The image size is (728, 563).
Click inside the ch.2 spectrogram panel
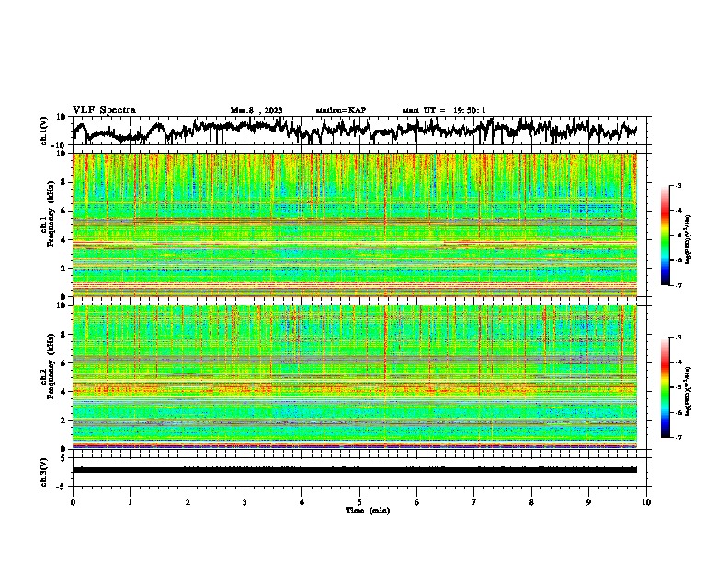click(x=354, y=377)
